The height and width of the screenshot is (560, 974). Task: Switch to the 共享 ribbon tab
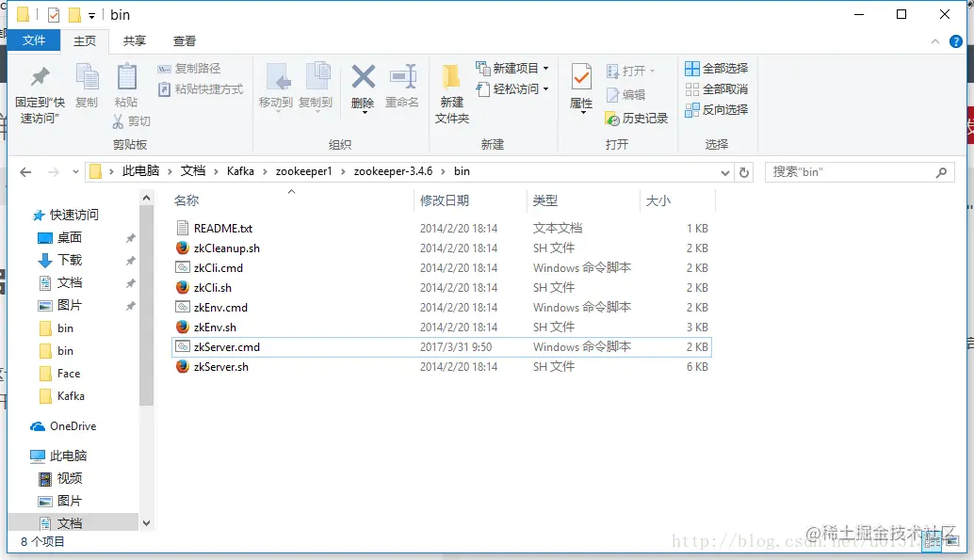tap(134, 41)
